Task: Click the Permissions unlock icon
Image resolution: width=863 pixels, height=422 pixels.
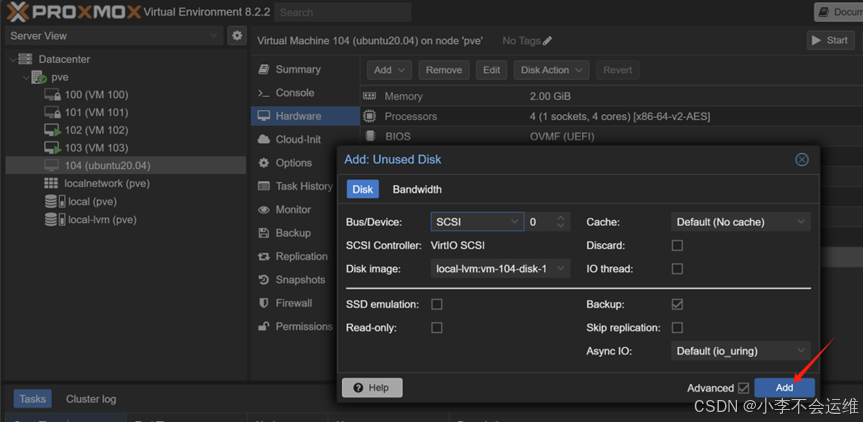Action: coord(264,326)
